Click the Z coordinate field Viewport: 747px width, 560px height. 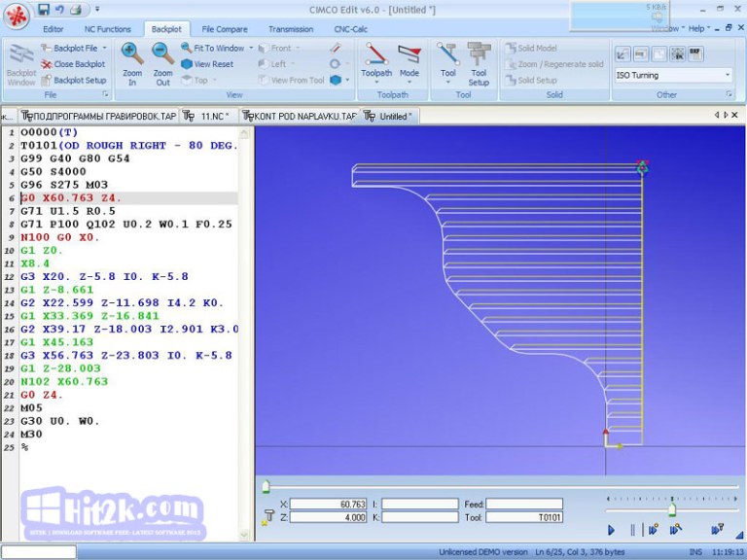(x=328, y=517)
